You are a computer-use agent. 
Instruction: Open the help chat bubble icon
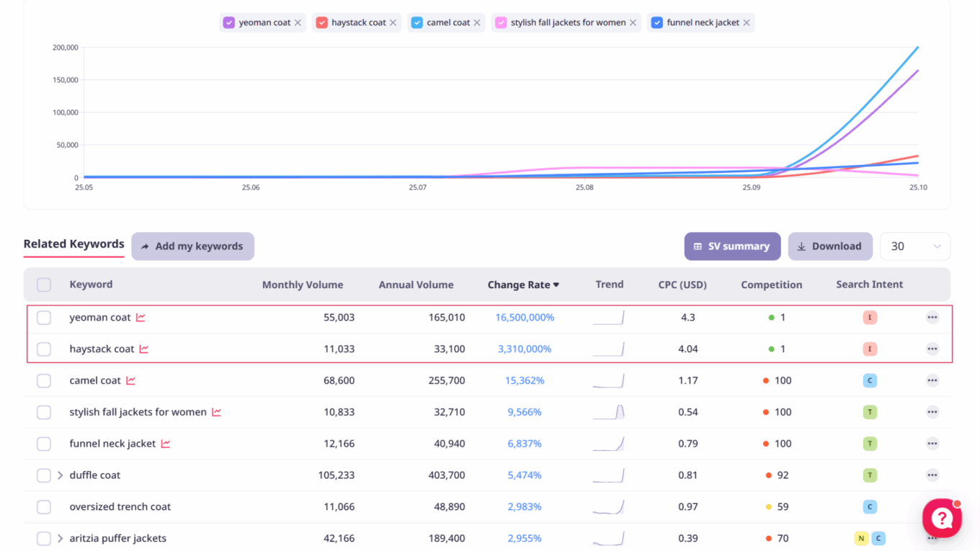click(942, 518)
